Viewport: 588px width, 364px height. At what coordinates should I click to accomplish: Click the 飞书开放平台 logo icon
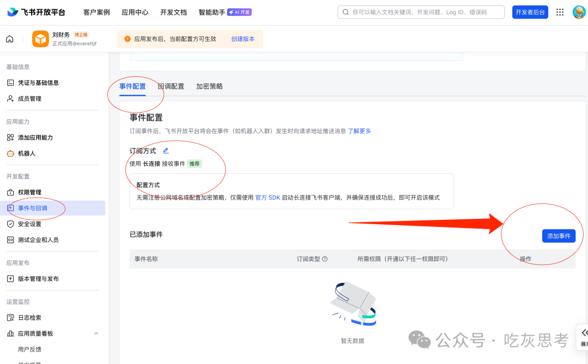(x=13, y=11)
